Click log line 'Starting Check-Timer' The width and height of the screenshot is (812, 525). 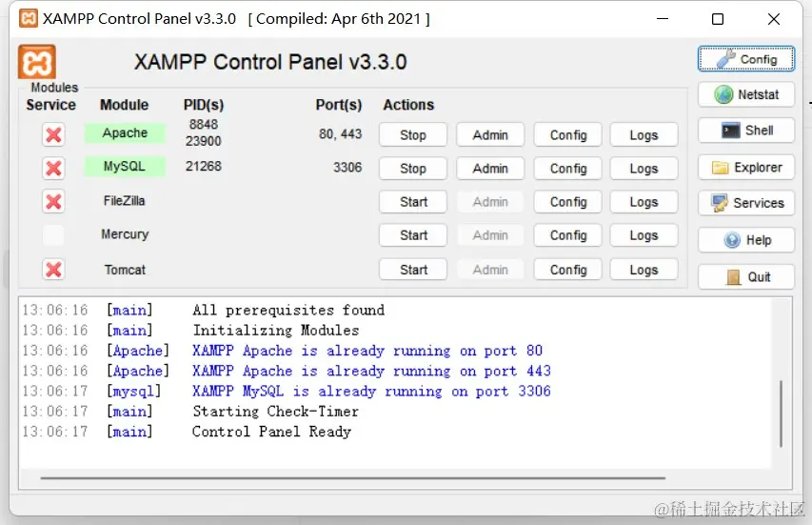click(275, 411)
